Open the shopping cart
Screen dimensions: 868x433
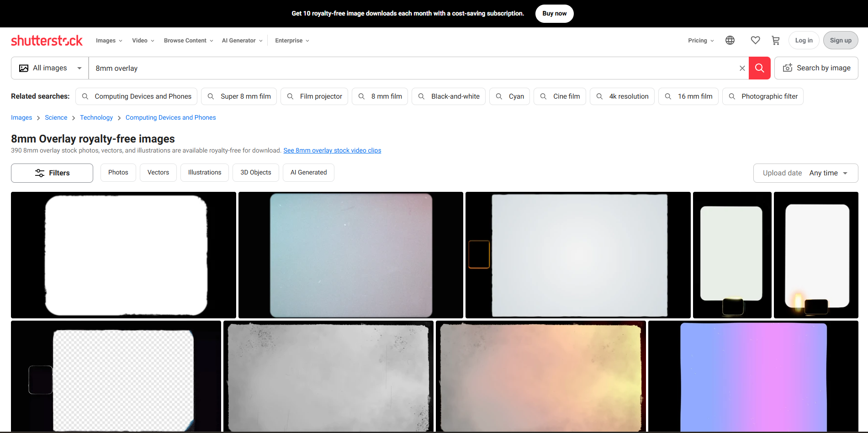(775, 40)
